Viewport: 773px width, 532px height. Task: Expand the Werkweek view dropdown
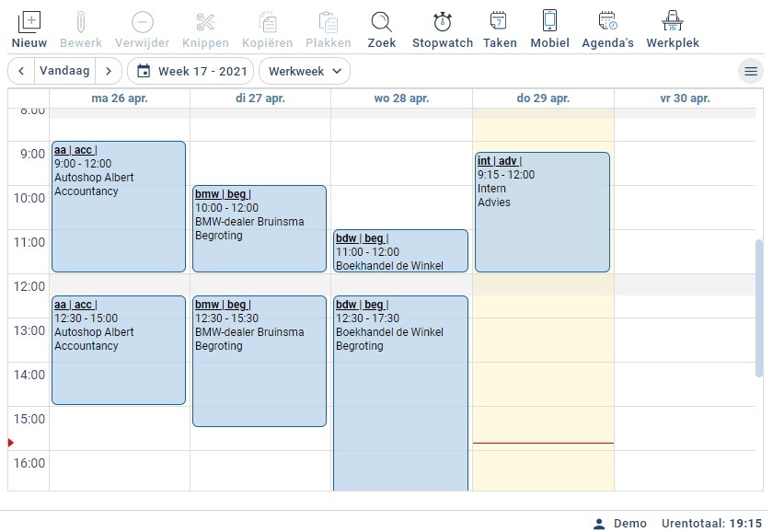305,71
